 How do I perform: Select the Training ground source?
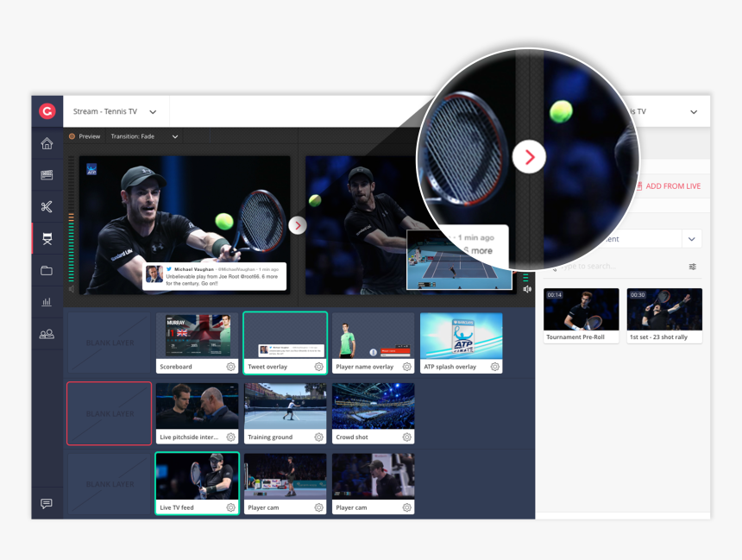click(x=286, y=413)
